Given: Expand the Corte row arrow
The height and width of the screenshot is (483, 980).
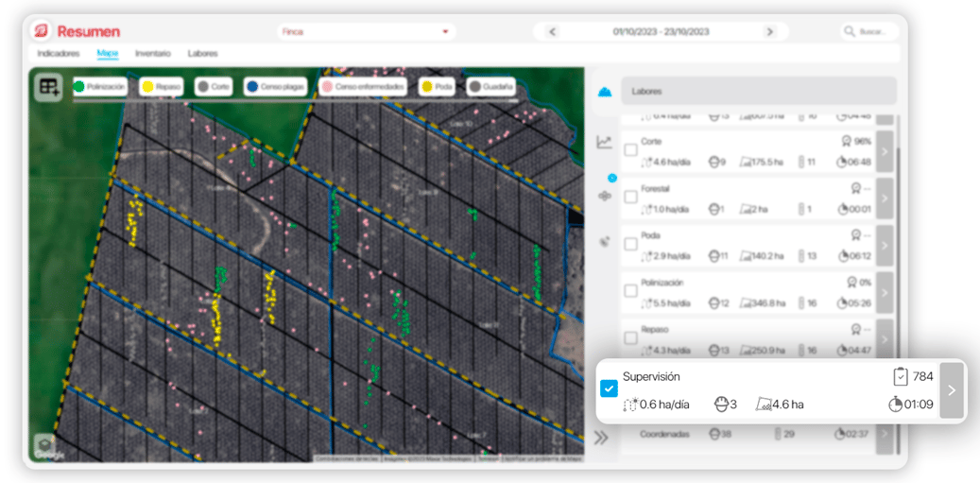Looking at the screenshot, I should pos(885,150).
